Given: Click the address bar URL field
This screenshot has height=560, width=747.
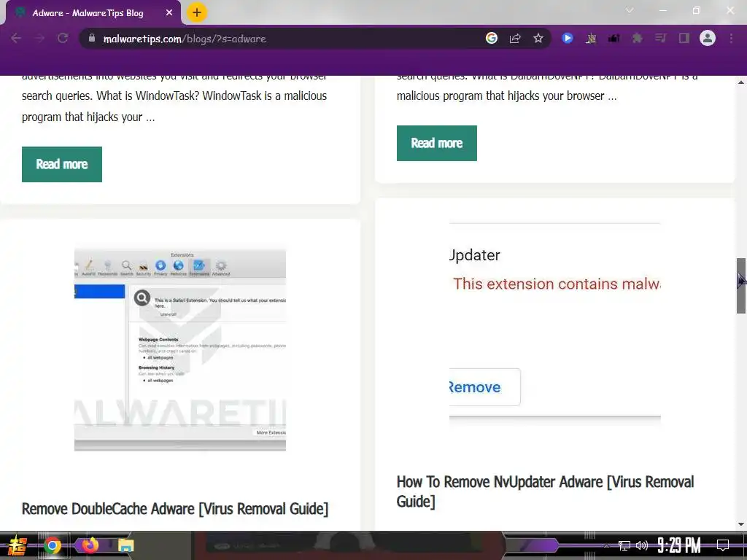Looking at the screenshot, I should tap(286, 39).
